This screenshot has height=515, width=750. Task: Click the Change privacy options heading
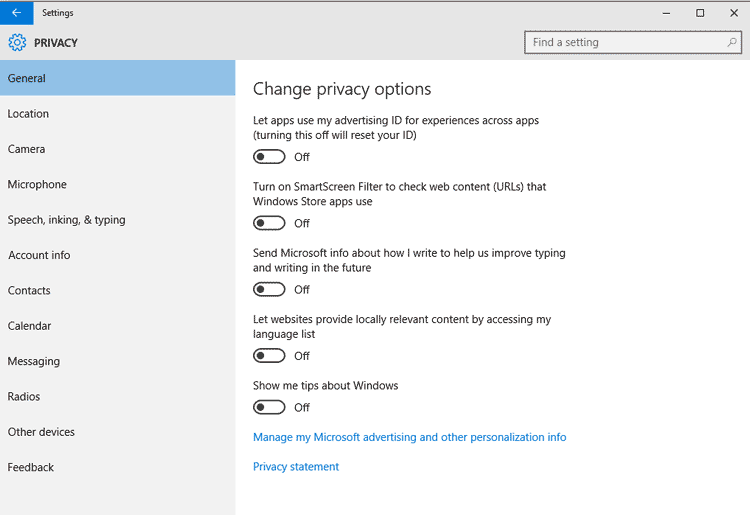pos(342,89)
